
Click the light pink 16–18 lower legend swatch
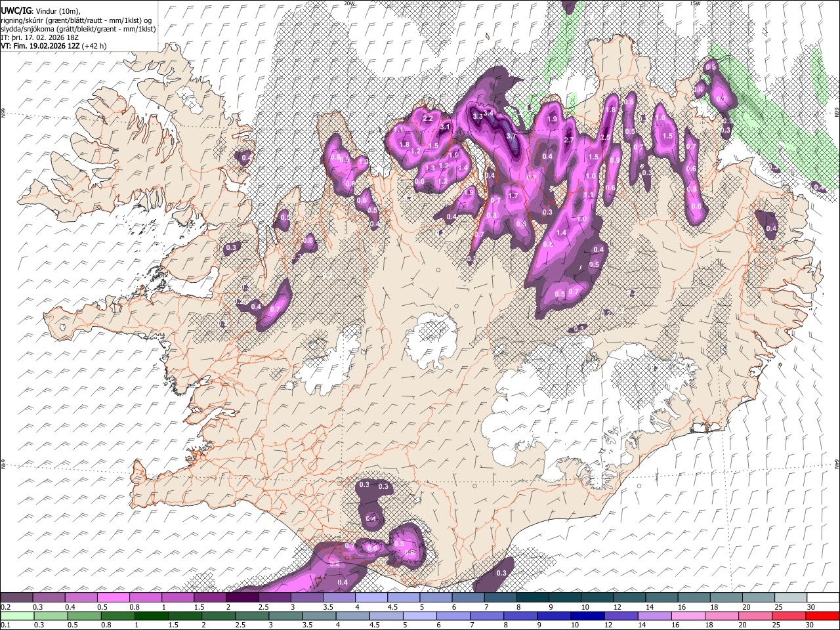688,616
